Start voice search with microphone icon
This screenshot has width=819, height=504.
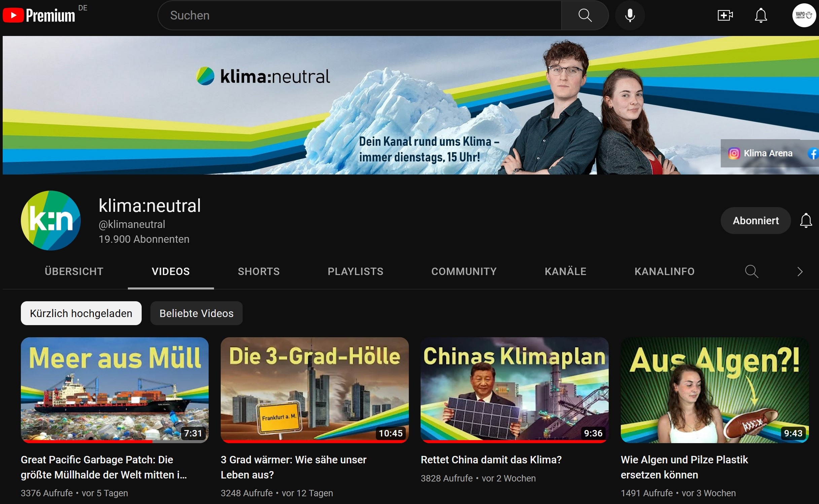630,15
